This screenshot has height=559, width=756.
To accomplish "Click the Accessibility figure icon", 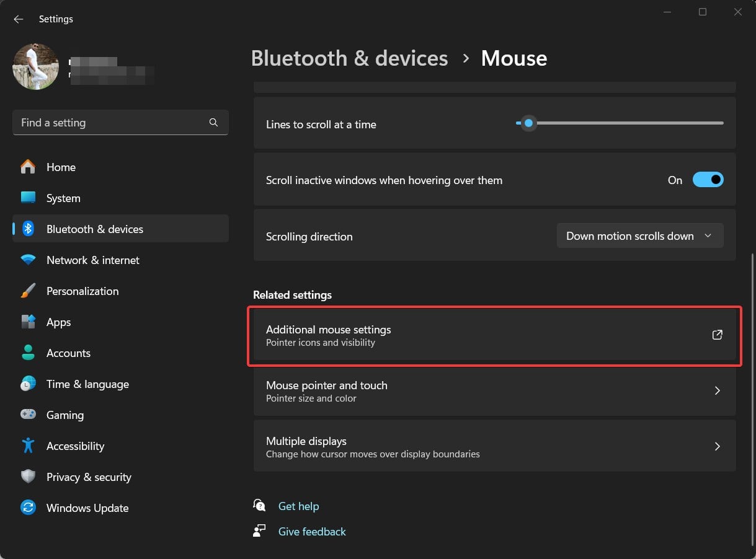I will [x=28, y=446].
